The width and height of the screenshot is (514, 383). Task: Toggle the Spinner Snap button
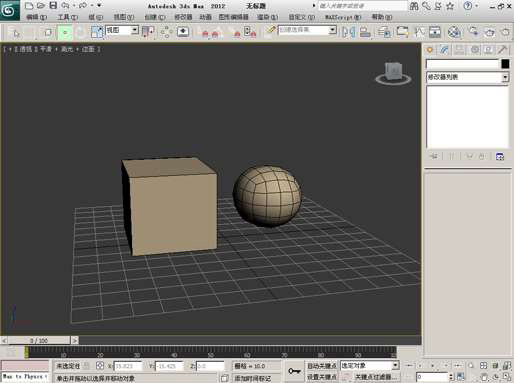pyautogui.click(x=250, y=32)
